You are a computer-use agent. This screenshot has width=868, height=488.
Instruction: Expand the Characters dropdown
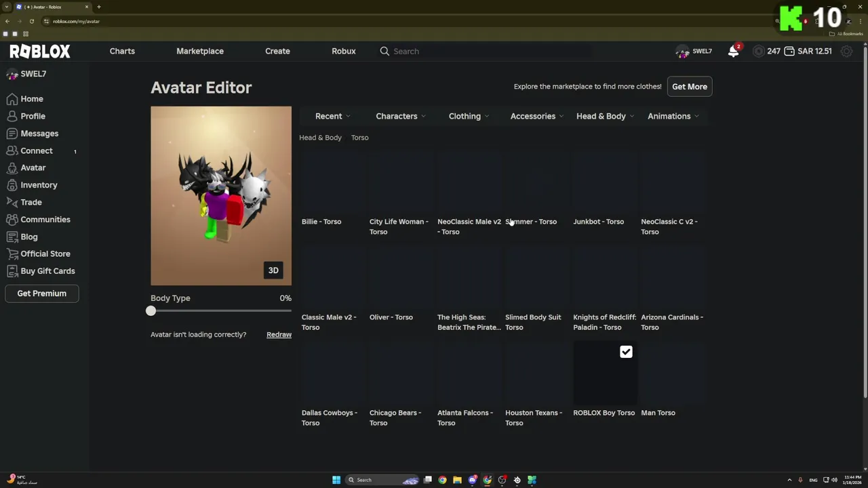click(401, 116)
